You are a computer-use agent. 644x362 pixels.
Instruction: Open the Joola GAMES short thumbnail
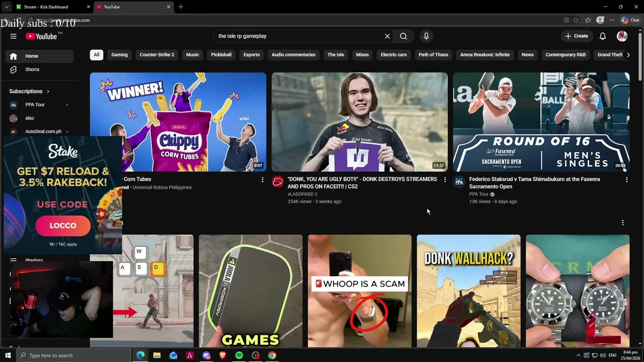251,291
